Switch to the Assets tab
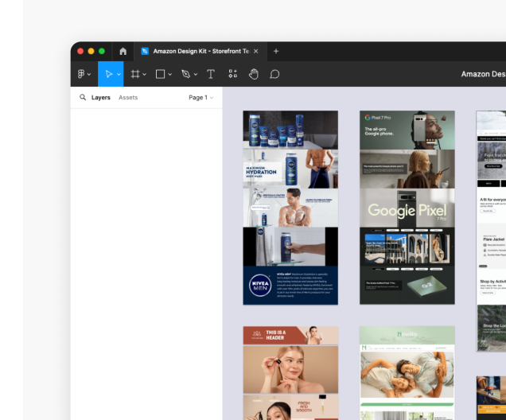The width and height of the screenshot is (506, 420). coord(128,97)
